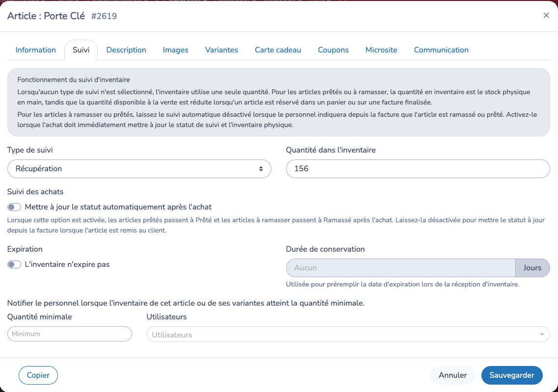Click the L'inventaire n'expire pas label text
The image size is (558, 392).
pyautogui.click(x=67, y=264)
